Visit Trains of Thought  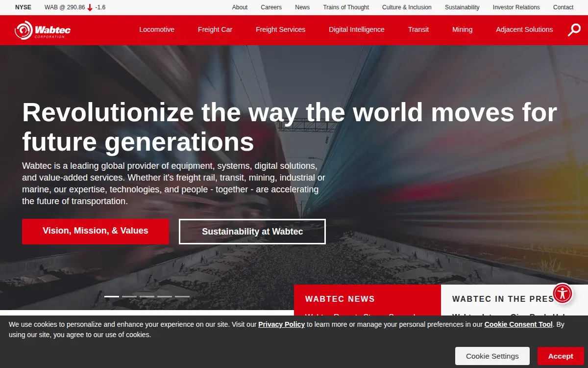click(346, 7)
